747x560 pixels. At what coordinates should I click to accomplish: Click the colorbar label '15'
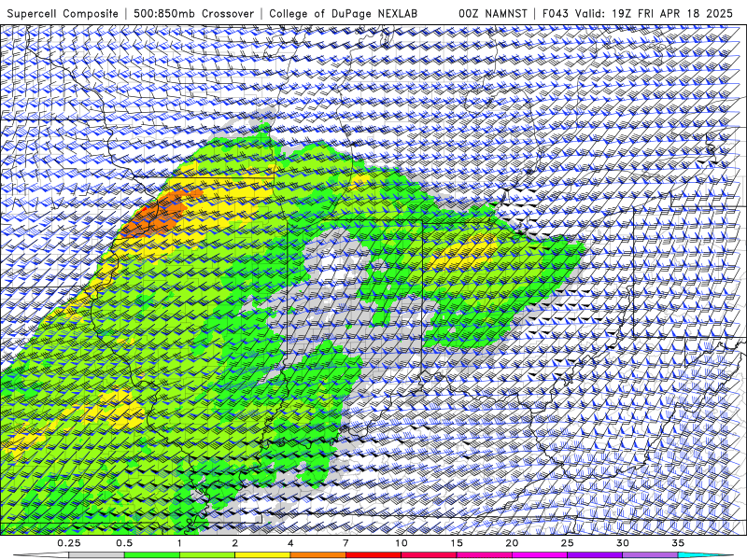[457, 543]
